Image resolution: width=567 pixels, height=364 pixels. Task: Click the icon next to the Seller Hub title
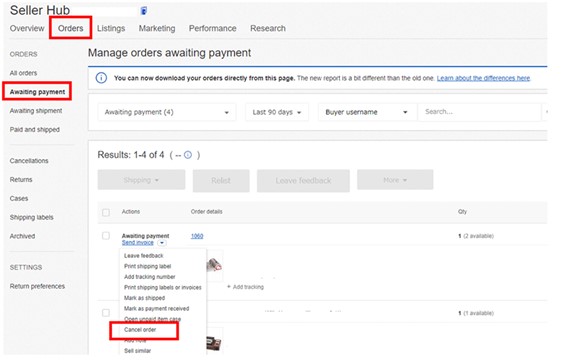[x=144, y=11]
